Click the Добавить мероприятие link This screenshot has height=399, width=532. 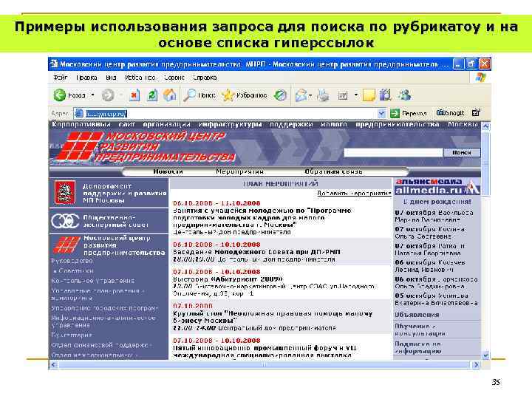pyautogui.click(x=354, y=193)
